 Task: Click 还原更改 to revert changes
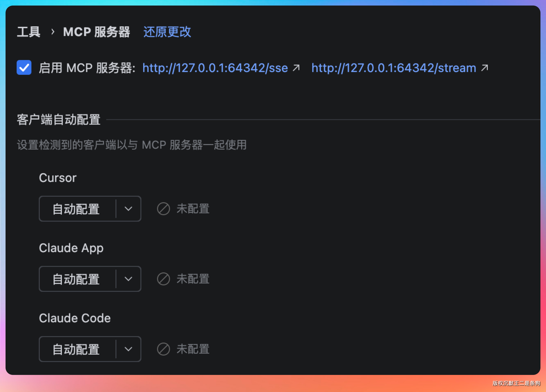click(x=167, y=32)
